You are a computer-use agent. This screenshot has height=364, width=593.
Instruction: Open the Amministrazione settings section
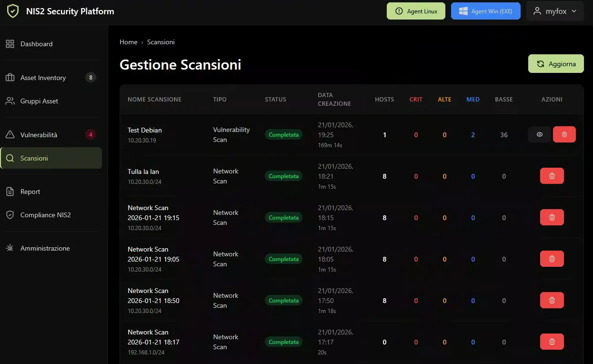point(44,248)
